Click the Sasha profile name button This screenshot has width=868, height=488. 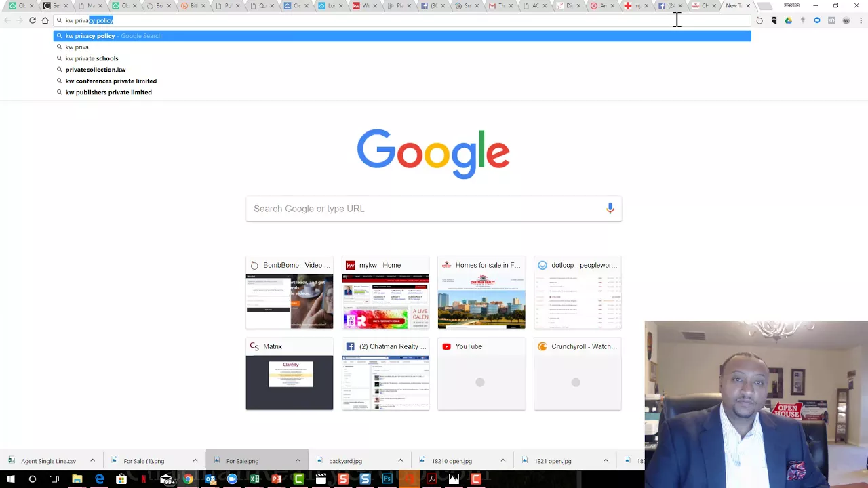tap(791, 5)
